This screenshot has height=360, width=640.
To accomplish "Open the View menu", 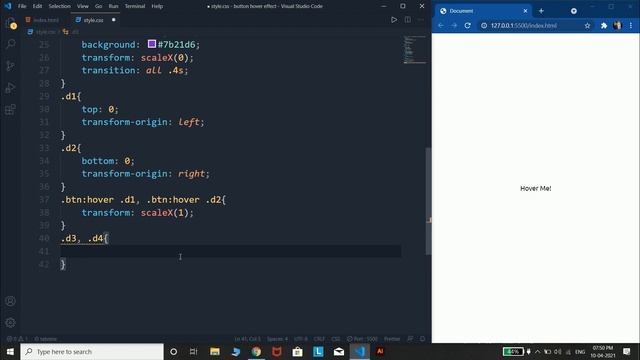I will point(82,6).
